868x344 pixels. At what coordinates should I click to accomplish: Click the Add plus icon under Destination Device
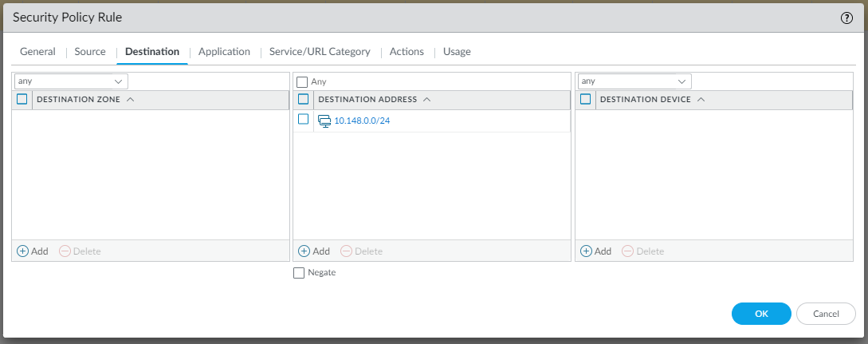(586, 251)
